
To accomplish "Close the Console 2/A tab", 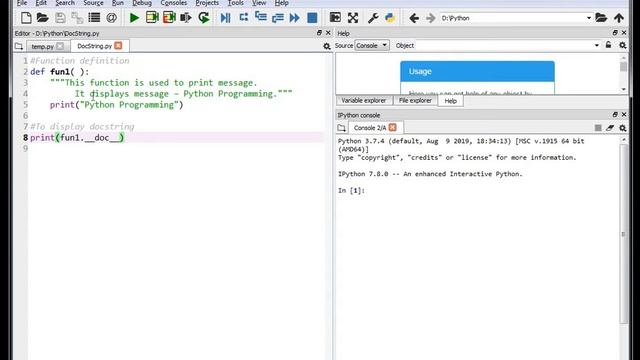I will click(x=393, y=127).
